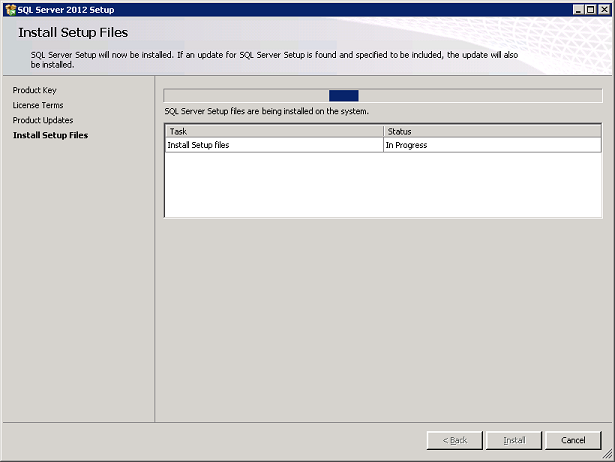615x462 pixels.
Task: Select the 'Install Setup files' task cell
Action: point(274,145)
